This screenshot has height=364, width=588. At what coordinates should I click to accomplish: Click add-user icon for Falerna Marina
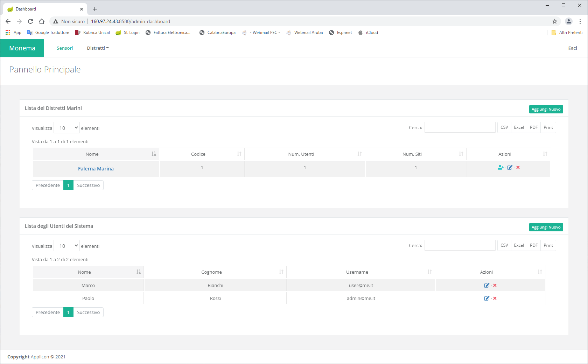tap(500, 168)
